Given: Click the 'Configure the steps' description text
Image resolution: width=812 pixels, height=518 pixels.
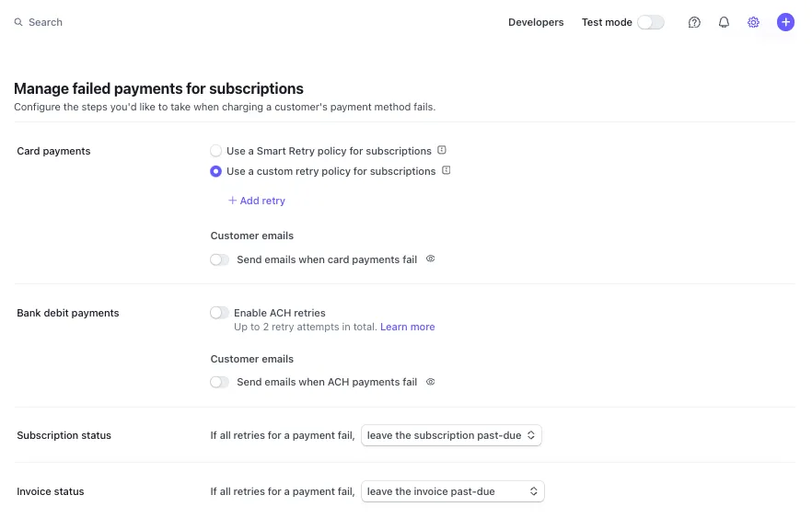Looking at the screenshot, I should click(225, 107).
